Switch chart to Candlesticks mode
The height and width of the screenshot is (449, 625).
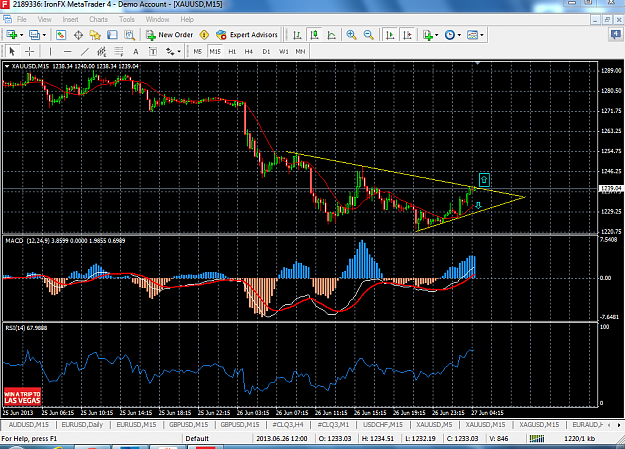click(314, 35)
